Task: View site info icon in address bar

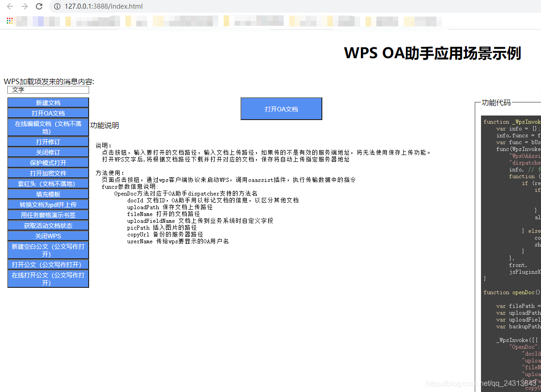Action: click(x=57, y=6)
